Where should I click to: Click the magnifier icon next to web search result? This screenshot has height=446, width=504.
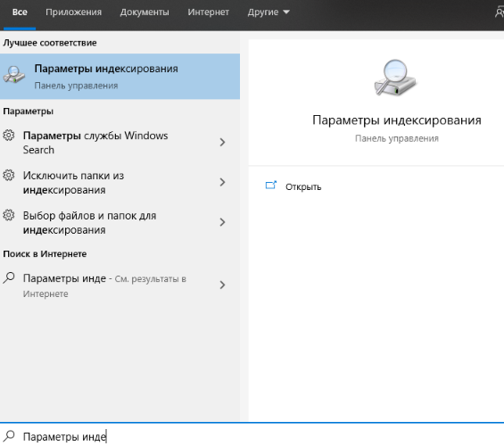[9, 277]
